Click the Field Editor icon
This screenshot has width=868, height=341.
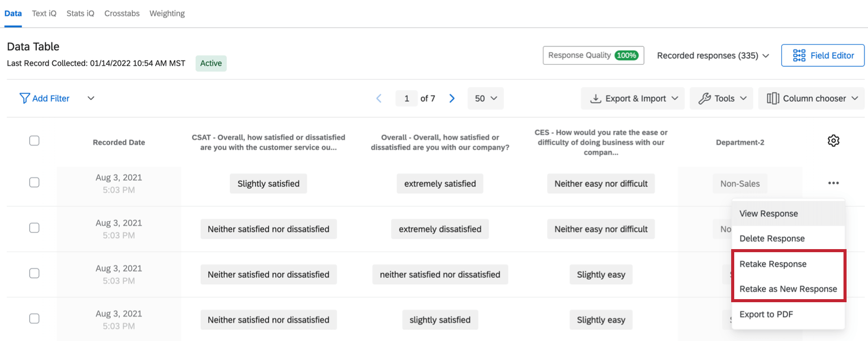(x=799, y=56)
